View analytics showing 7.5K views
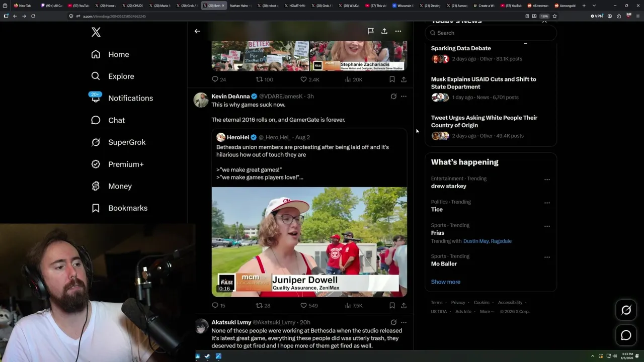644x362 pixels. tap(354, 305)
